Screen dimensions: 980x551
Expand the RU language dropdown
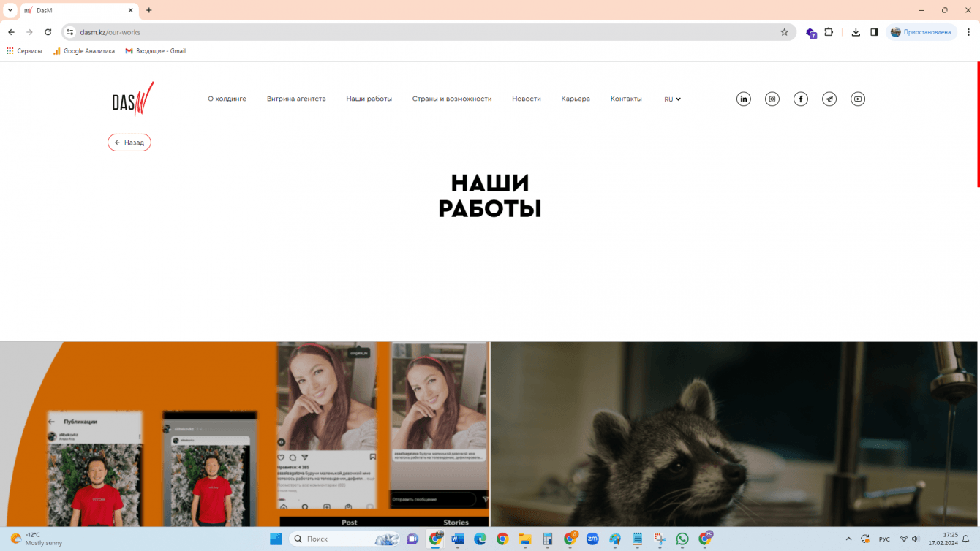[x=673, y=99]
